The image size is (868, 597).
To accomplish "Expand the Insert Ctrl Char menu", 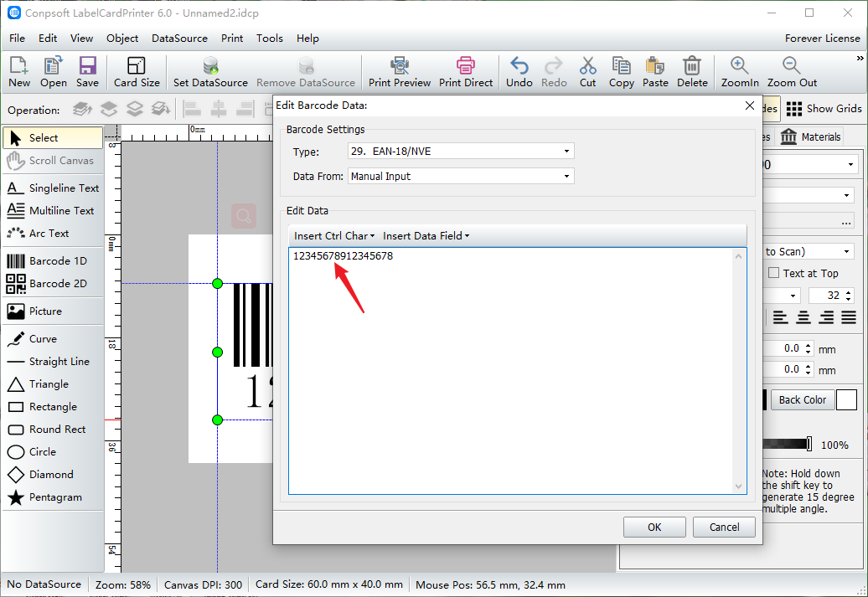I will point(334,235).
